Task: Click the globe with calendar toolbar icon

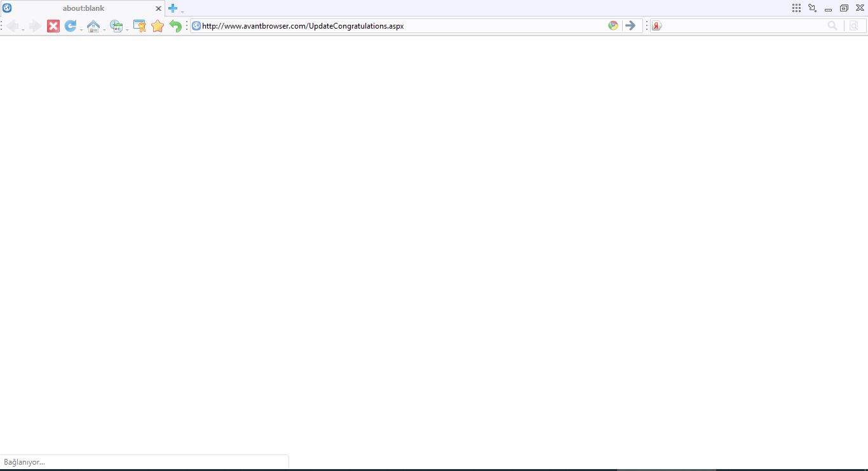Action: coord(116,26)
